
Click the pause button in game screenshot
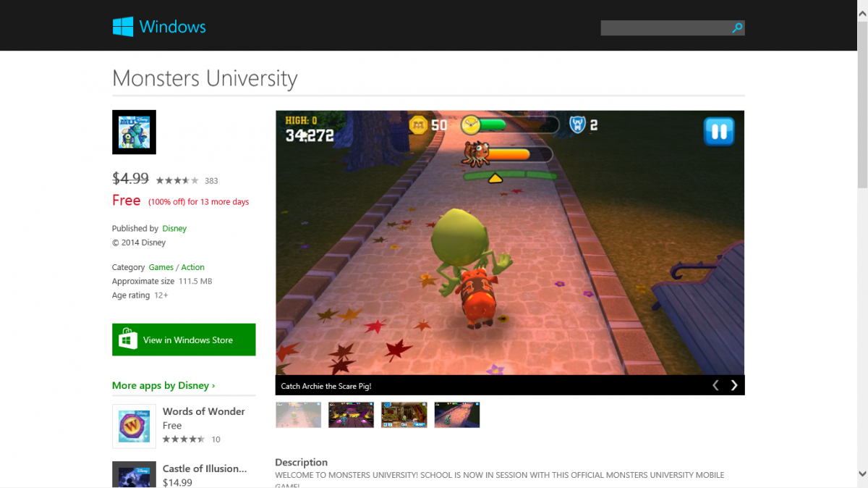(719, 132)
